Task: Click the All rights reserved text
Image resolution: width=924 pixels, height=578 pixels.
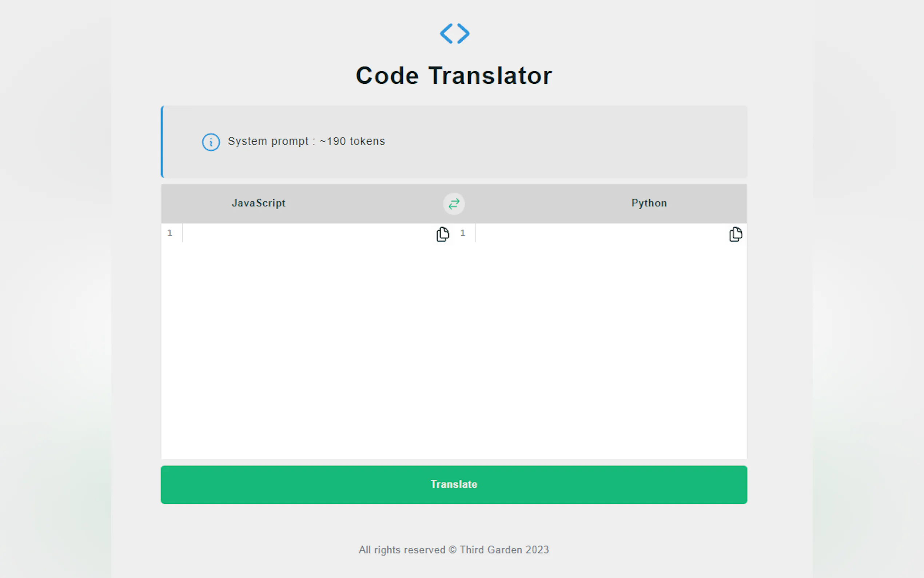Action: (x=402, y=550)
